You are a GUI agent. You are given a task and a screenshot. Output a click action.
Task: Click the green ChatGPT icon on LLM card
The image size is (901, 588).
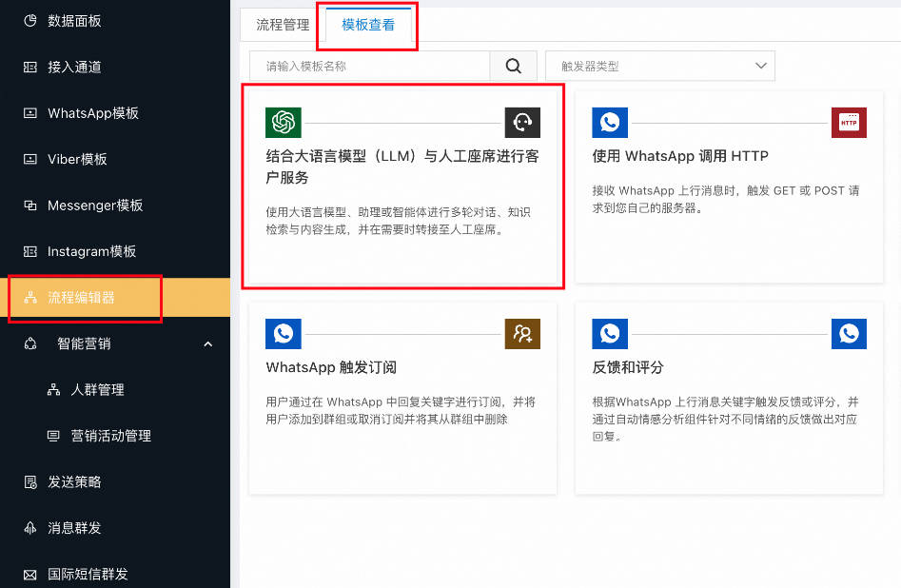284,123
